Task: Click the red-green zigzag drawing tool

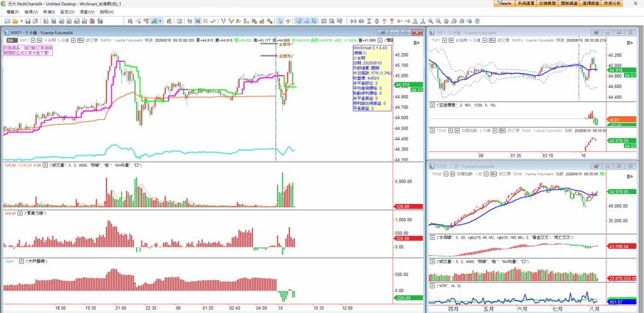Action: pyautogui.click(x=231, y=21)
